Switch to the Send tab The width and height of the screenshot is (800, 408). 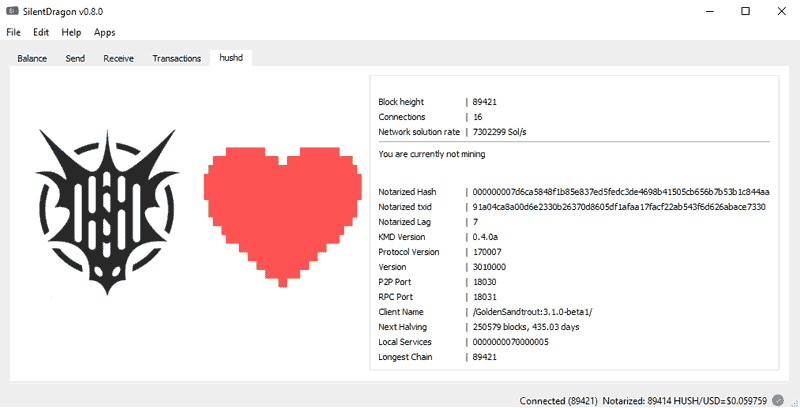click(x=75, y=58)
